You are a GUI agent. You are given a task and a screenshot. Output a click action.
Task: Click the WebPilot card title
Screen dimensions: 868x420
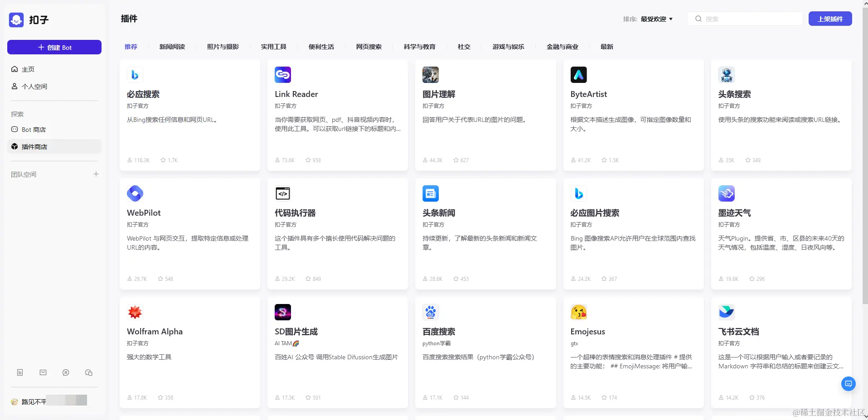click(x=144, y=213)
